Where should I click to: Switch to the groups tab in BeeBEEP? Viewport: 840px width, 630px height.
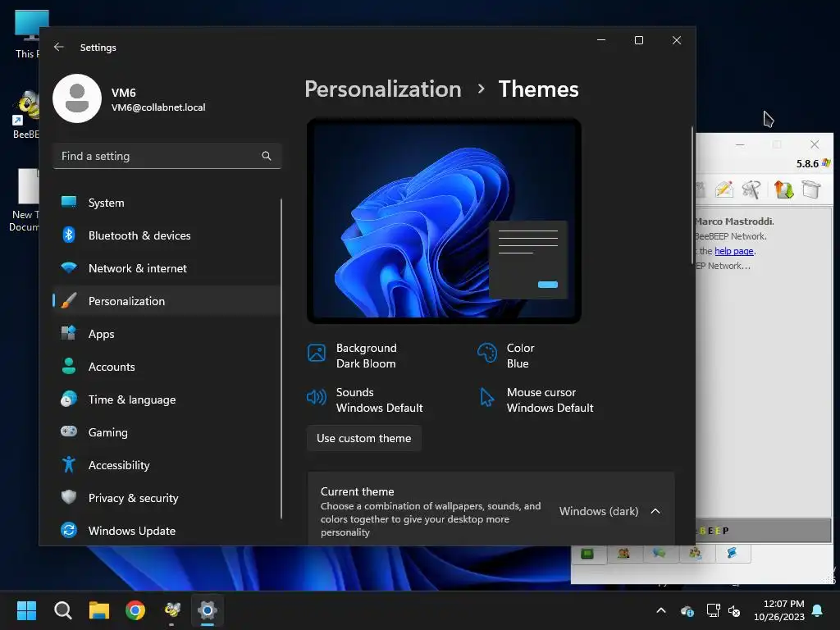pyautogui.click(x=696, y=554)
